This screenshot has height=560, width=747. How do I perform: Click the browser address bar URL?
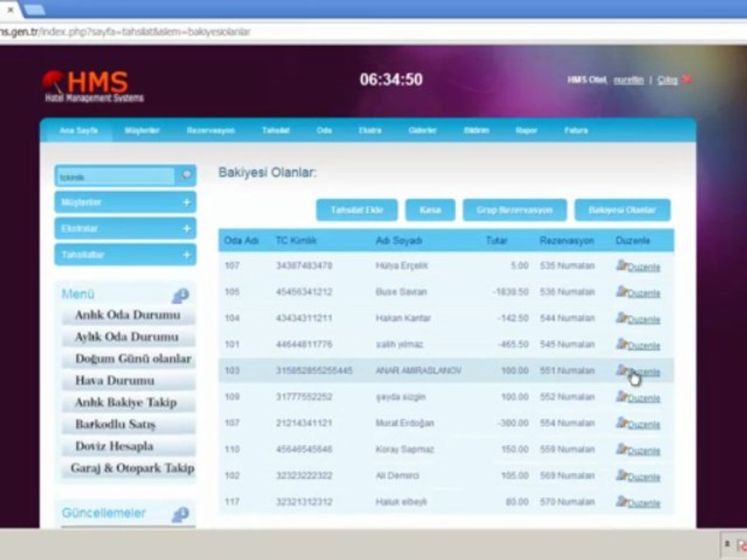[124, 32]
